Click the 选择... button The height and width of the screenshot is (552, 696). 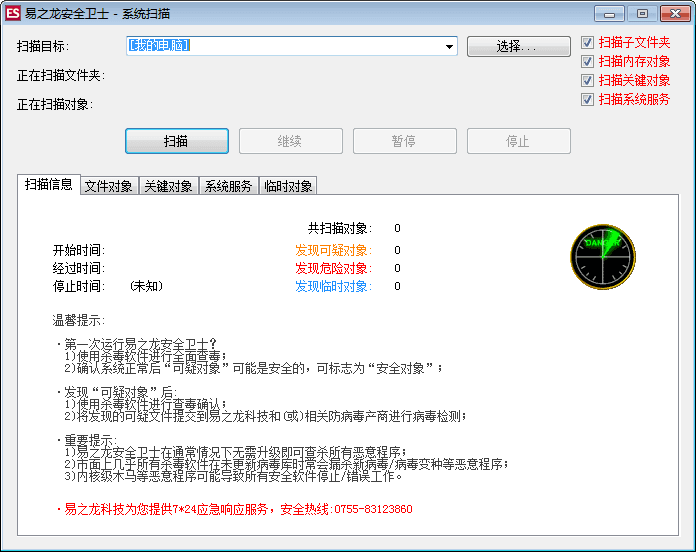coord(518,46)
